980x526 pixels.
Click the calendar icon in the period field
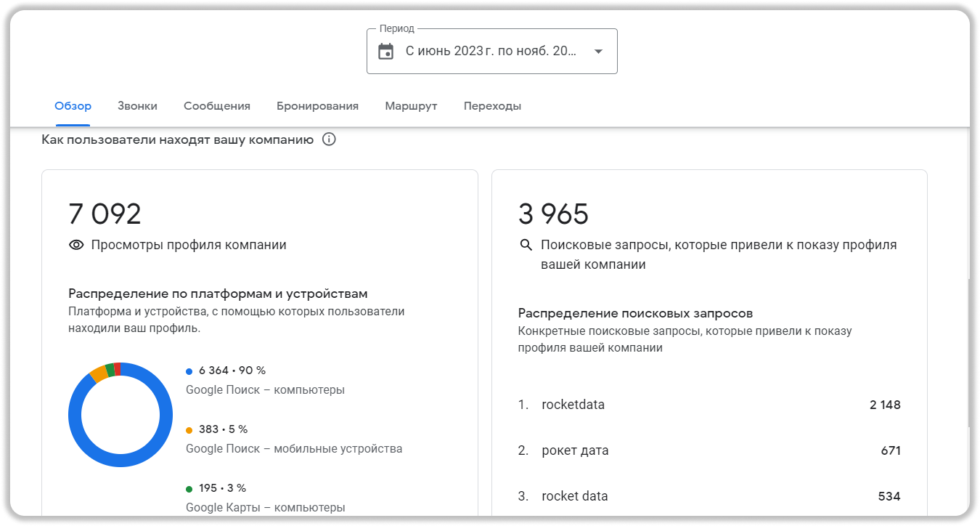click(x=386, y=52)
